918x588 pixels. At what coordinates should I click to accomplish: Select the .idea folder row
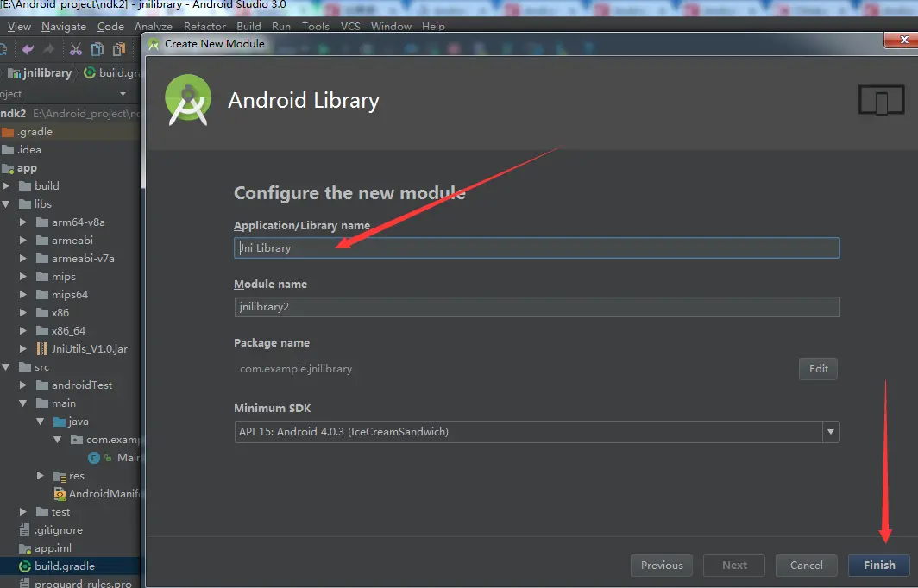click(70, 150)
